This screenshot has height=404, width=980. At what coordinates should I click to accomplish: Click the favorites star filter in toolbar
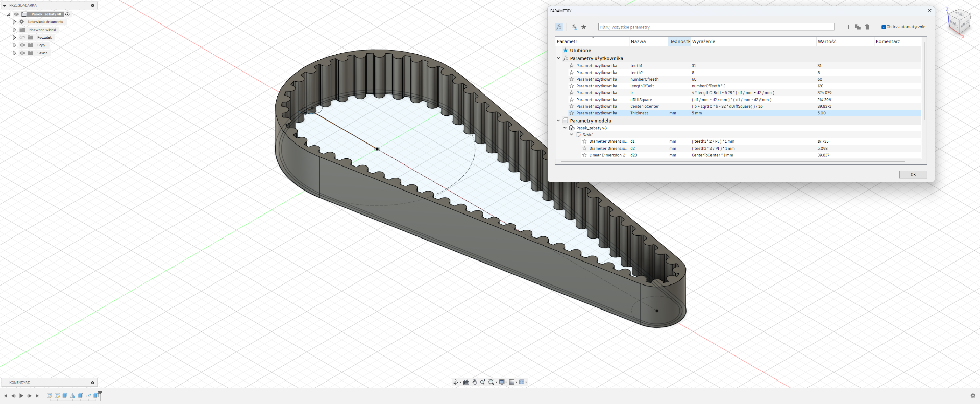(584, 27)
